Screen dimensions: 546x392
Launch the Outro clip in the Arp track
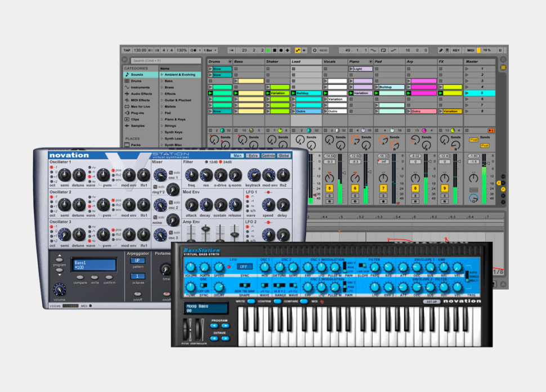409,111
